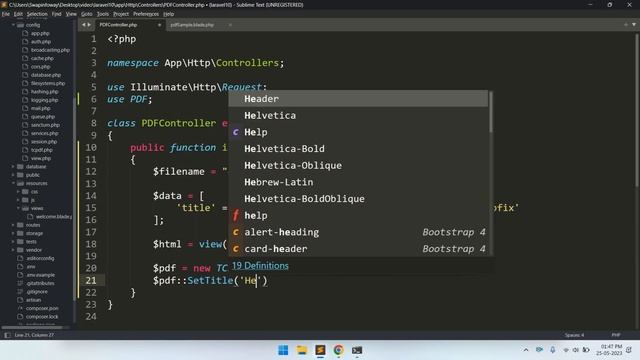640x360 pixels.
Task: Open the tab list dropdown arrow
Action: click(x=634, y=24)
